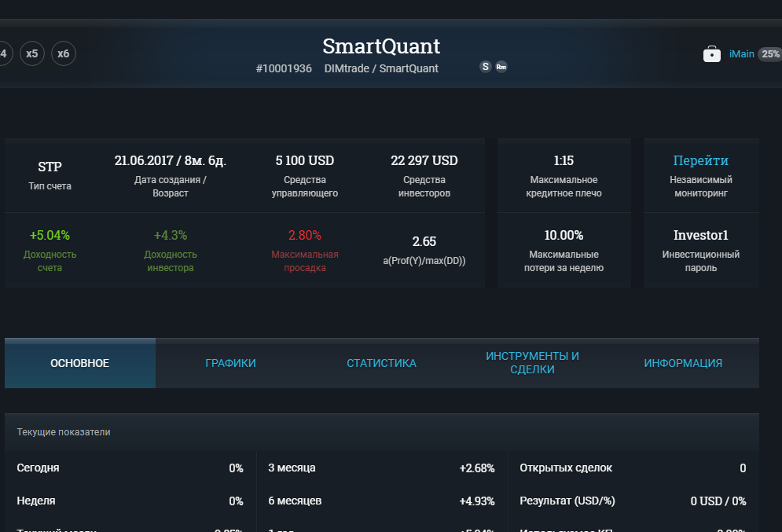
Task: Click the 2.80% maximum drawdown value
Action: click(305, 235)
